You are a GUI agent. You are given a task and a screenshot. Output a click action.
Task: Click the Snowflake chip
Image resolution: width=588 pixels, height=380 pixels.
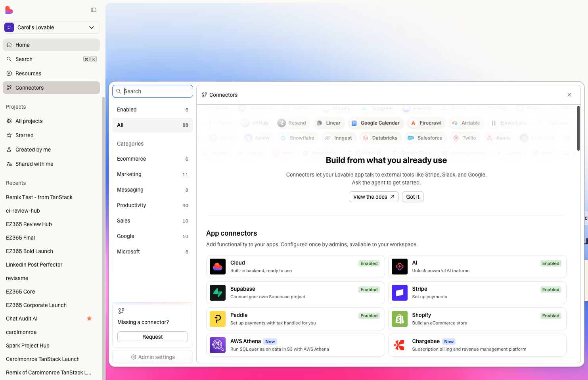click(297, 138)
